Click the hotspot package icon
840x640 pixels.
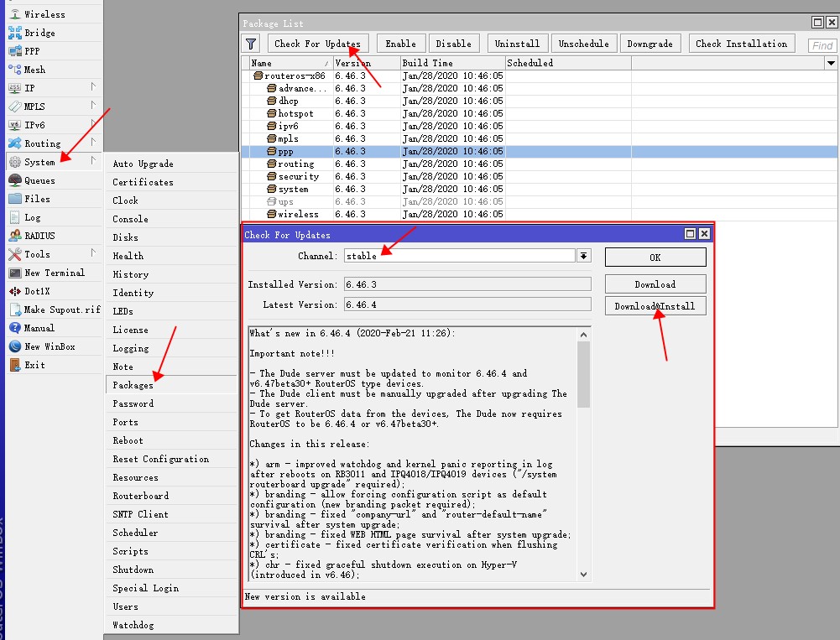click(272, 113)
